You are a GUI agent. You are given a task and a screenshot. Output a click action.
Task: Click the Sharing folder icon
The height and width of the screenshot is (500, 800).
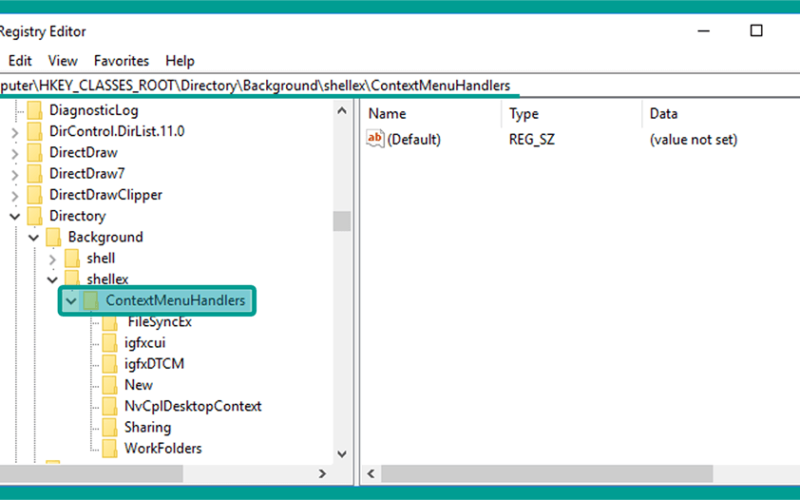110,428
